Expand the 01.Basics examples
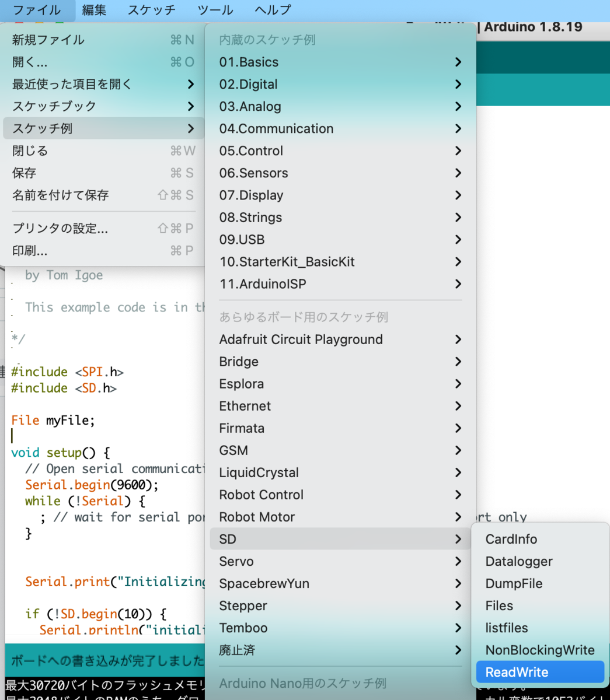Screen dimensions: 610x700 [340, 62]
